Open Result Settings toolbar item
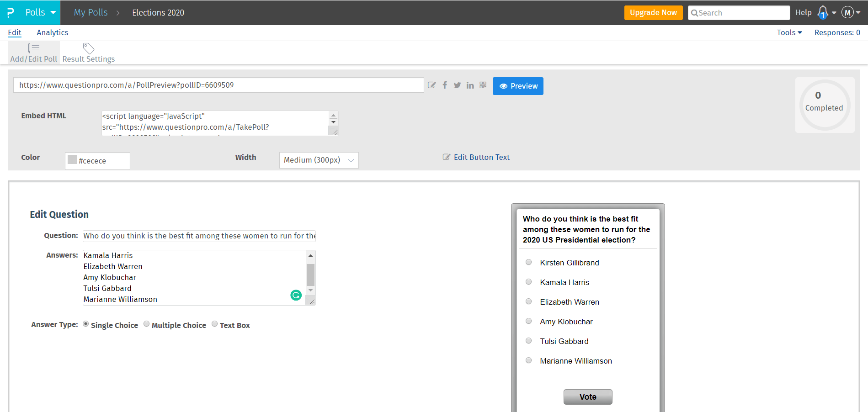 click(x=89, y=53)
